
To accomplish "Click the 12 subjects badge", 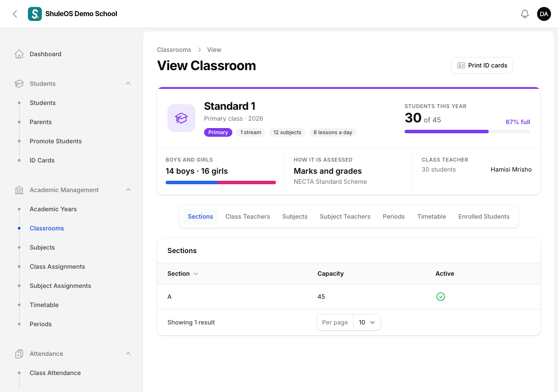I will tap(287, 132).
